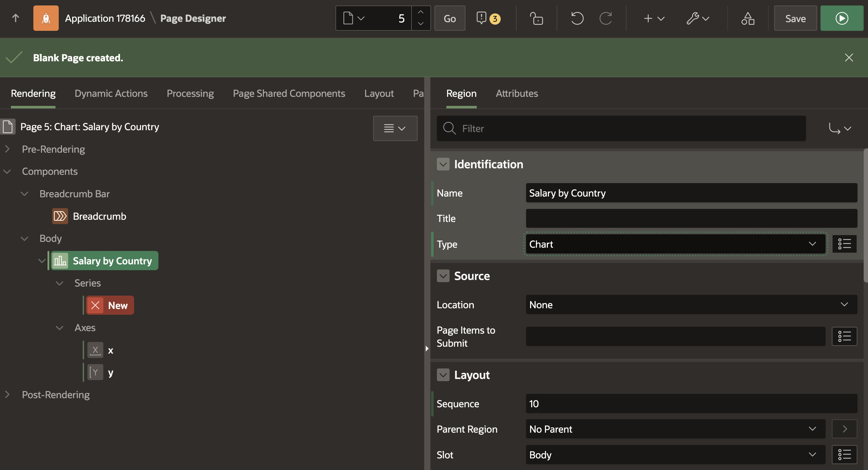Expand the Pre-Rendering tree node

7,149
